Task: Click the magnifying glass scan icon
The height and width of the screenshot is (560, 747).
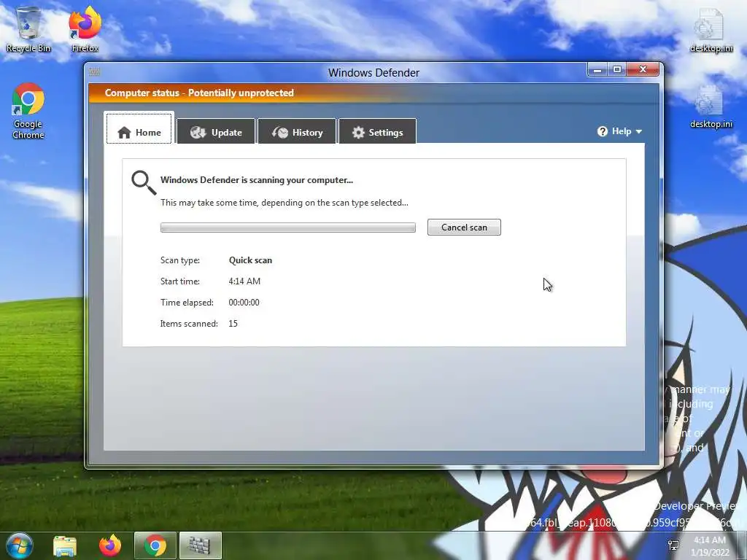Action: point(144,183)
